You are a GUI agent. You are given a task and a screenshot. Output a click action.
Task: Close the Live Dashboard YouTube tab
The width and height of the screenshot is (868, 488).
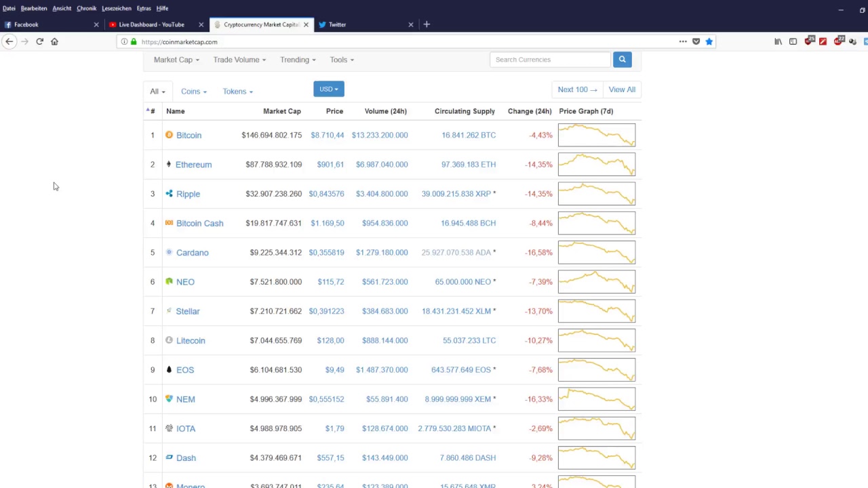(x=201, y=24)
